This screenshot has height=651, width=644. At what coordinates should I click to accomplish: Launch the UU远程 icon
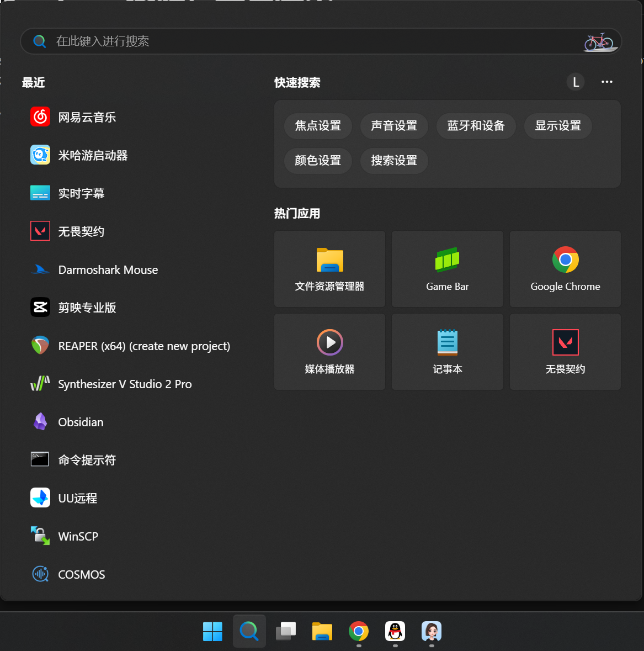click(x=40, y=498)
